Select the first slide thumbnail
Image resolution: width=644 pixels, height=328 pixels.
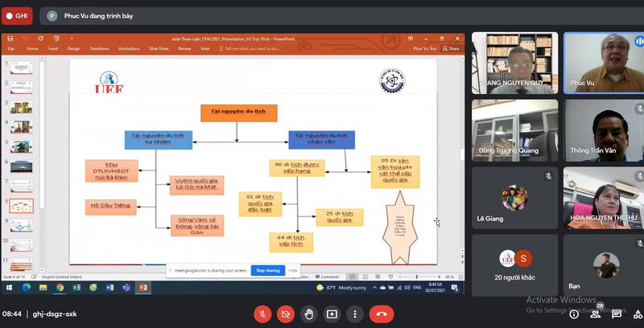click(21, 68)
